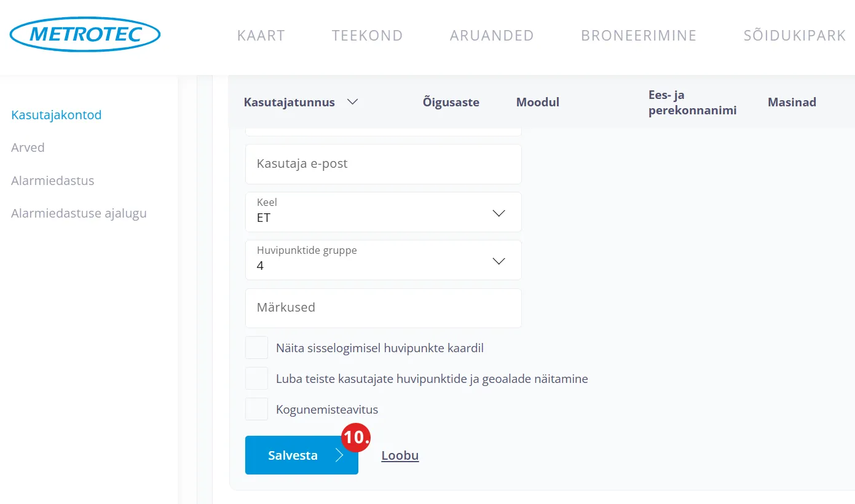Image resolution: width=855 pixels, height=504 pixels.
Task: Select Kasutajakontod in the sidebar
Action: coord(57,115)
